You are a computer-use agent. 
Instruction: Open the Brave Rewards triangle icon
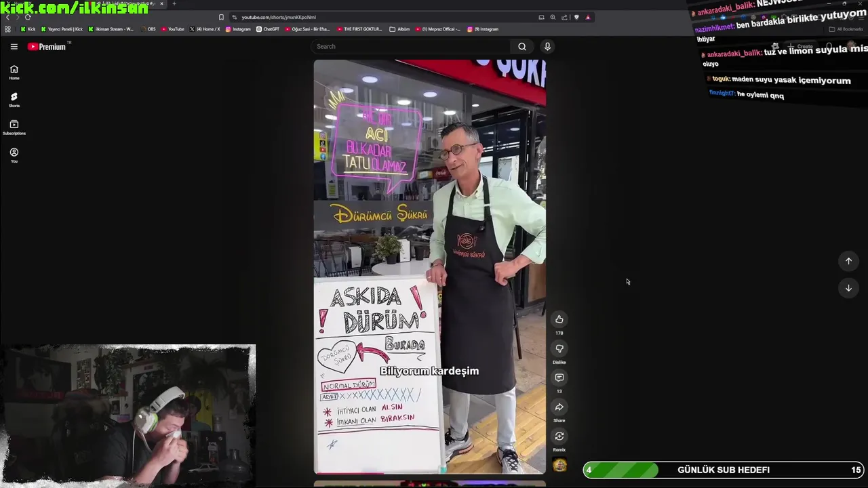tap(588, 17)
